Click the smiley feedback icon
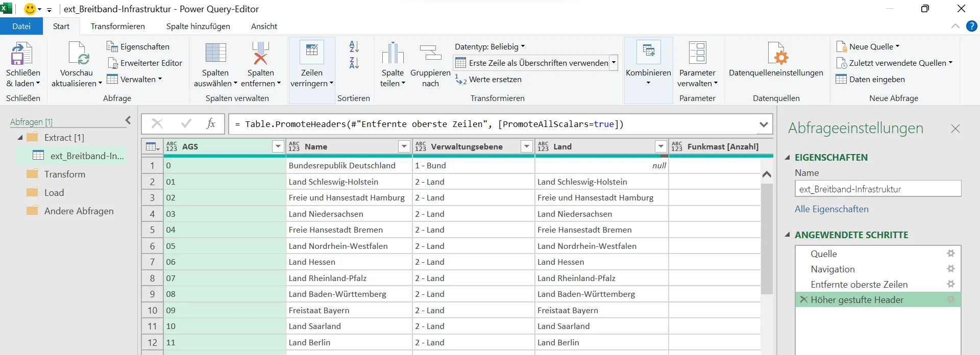Viewport: 980px width, 355px height. 30,9
